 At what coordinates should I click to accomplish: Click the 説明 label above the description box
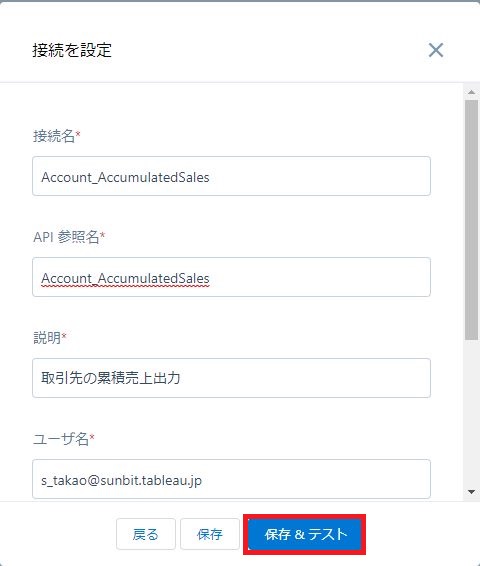click(x=47, y=338)
